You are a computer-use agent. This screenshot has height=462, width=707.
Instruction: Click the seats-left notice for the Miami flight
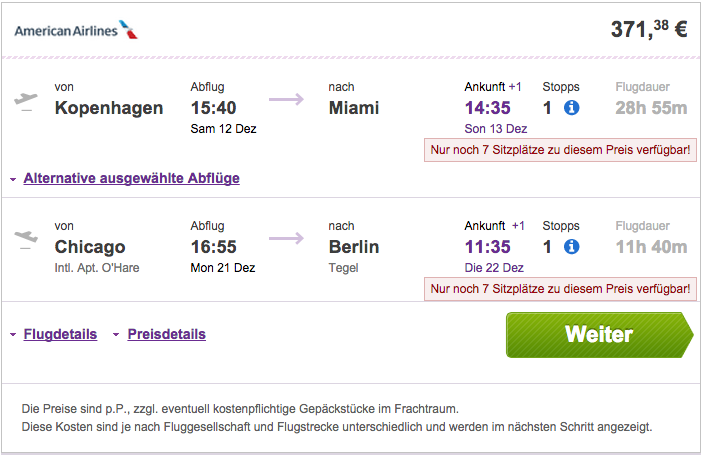tap(560, 150)
